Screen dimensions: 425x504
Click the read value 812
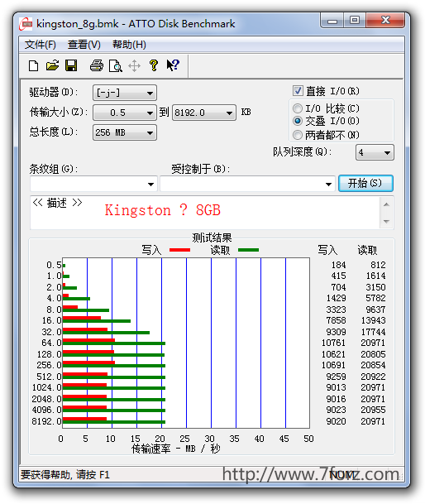(378, 265)
